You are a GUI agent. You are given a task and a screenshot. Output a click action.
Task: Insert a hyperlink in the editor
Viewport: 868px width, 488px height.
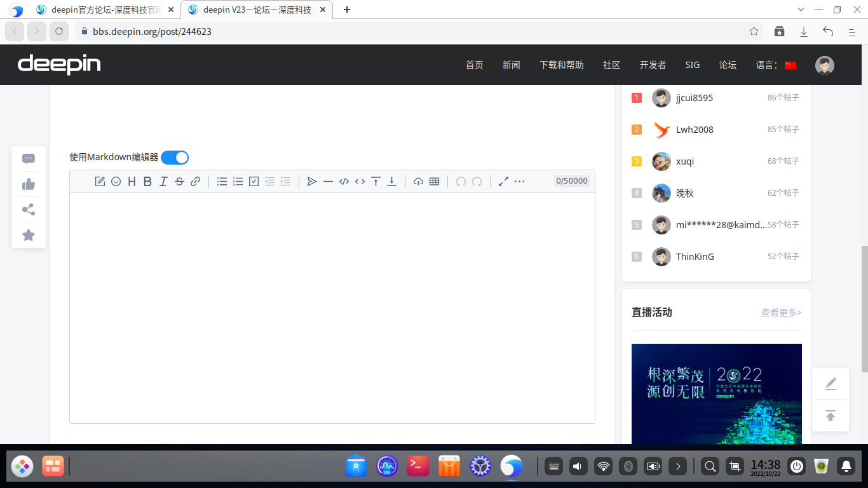195,181
